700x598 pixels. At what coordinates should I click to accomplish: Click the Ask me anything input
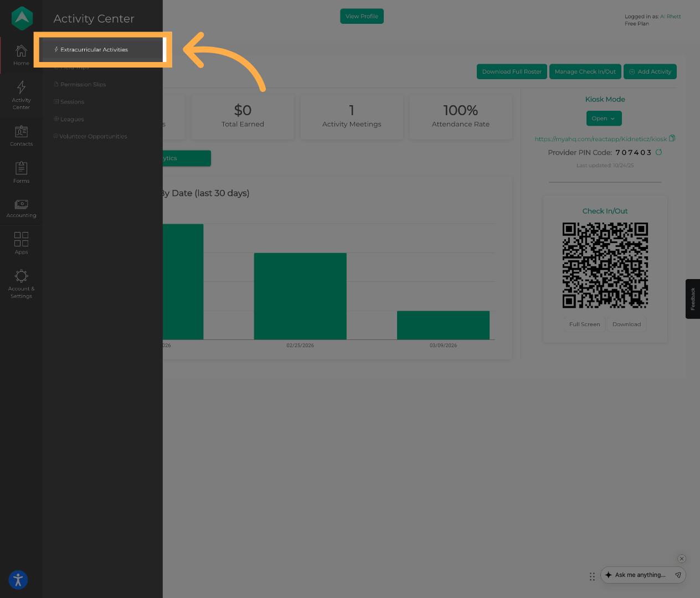coord(640,575)
